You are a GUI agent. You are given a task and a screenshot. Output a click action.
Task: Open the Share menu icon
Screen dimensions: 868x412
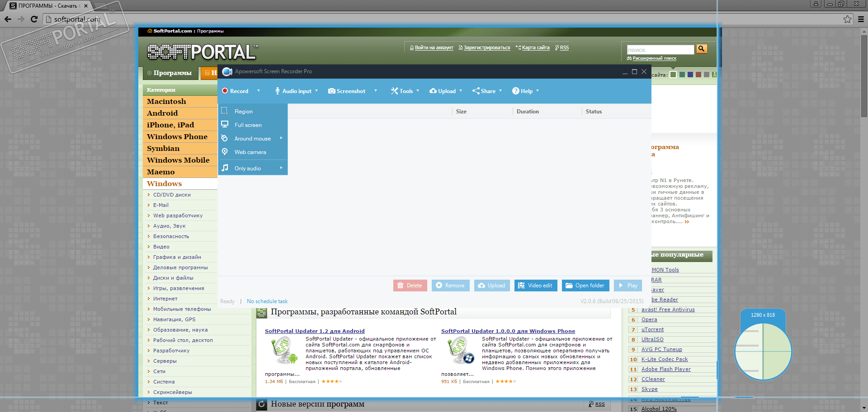click(x=476, y=91)
